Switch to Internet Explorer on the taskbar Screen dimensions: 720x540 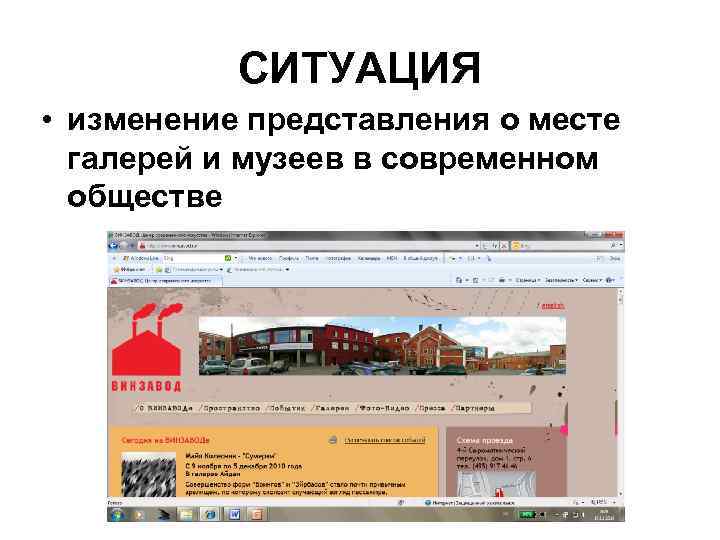point(210,514)
